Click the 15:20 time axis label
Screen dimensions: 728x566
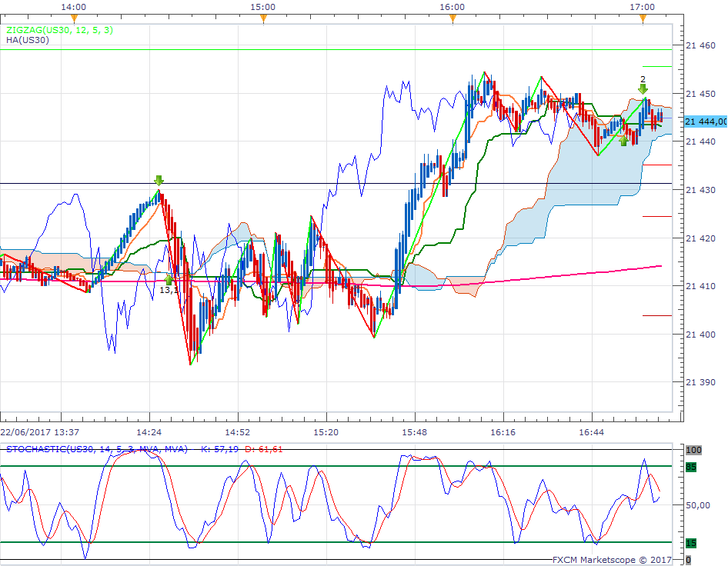pyautogui.click(x=326, y=432)
